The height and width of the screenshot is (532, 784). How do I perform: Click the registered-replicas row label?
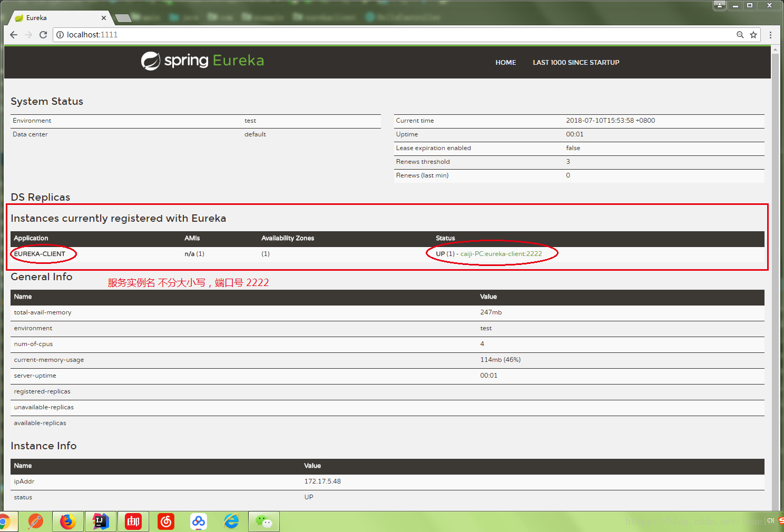(42, 391)
